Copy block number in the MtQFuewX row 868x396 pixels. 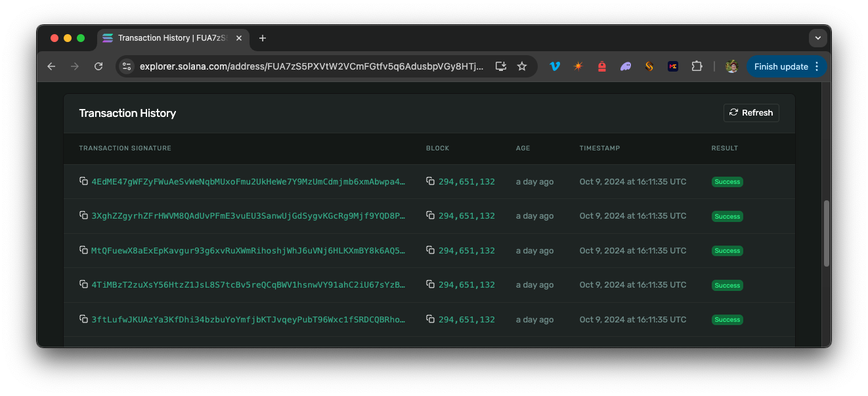tap(430, 250)
